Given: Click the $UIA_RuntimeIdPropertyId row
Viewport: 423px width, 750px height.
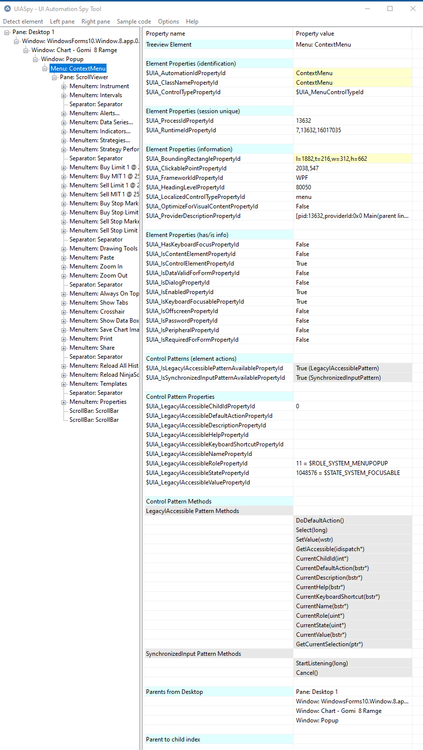Looking at the screenshot, I should click(x=278, y=130).
